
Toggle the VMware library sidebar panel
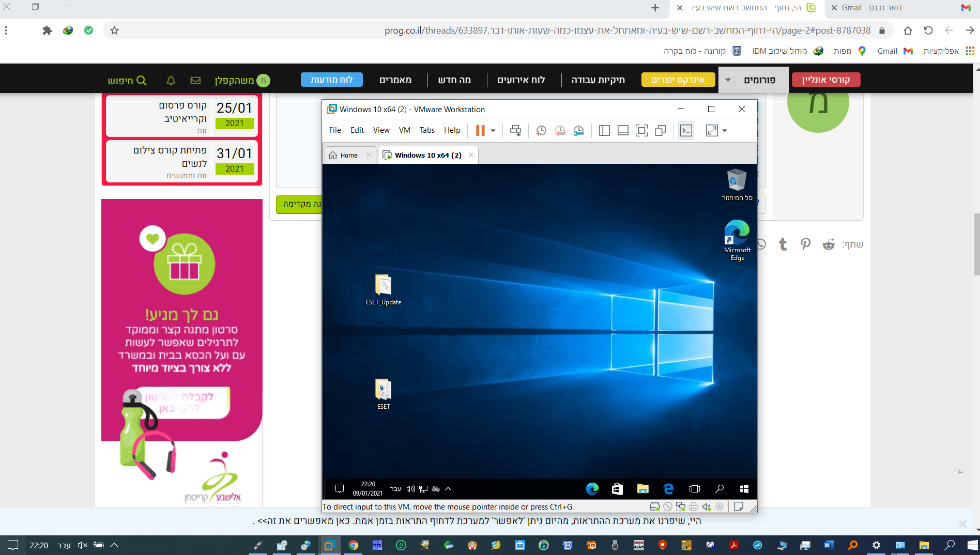coord(604,130)
